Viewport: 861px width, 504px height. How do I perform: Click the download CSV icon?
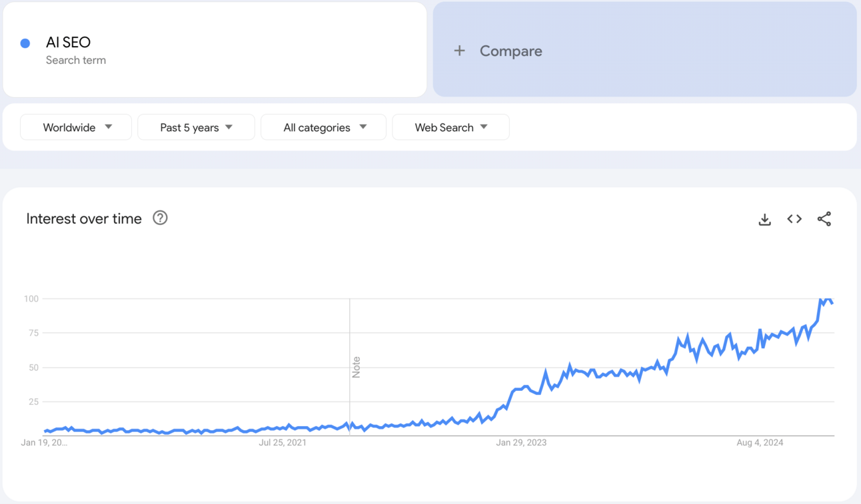764,219
